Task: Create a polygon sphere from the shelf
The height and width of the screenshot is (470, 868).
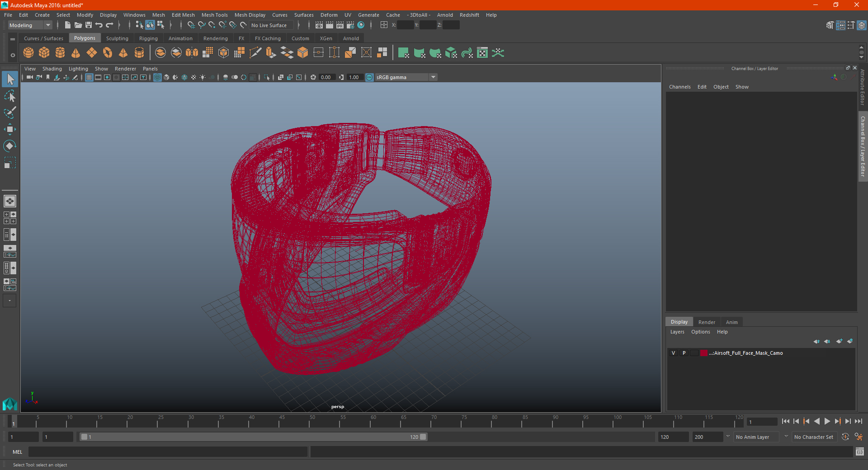Action: click(x=28, y=53)
